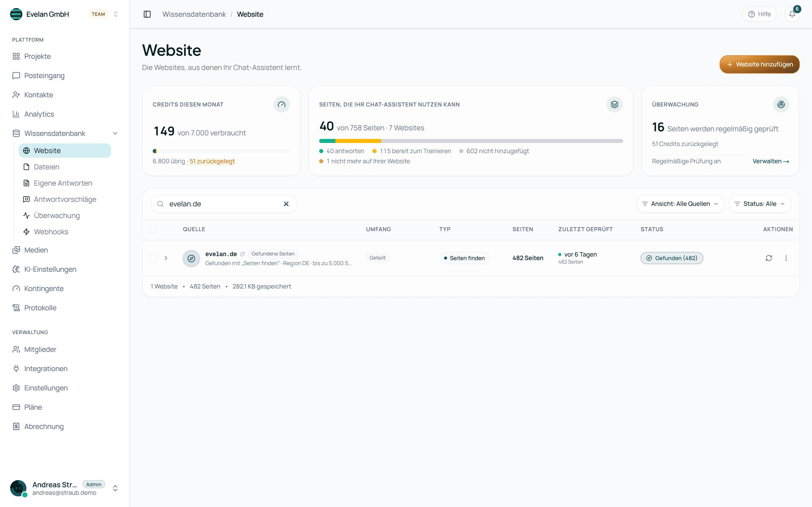Click the radar icon in Überwachung card
Screen dimensions: 812x507
[x=781, y=104]
